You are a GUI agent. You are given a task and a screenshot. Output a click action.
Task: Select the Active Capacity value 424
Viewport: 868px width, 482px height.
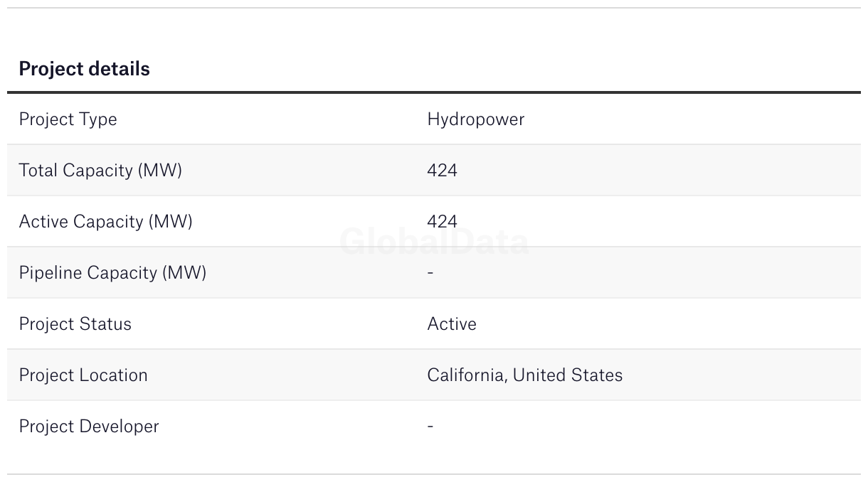tap(442, 222)
